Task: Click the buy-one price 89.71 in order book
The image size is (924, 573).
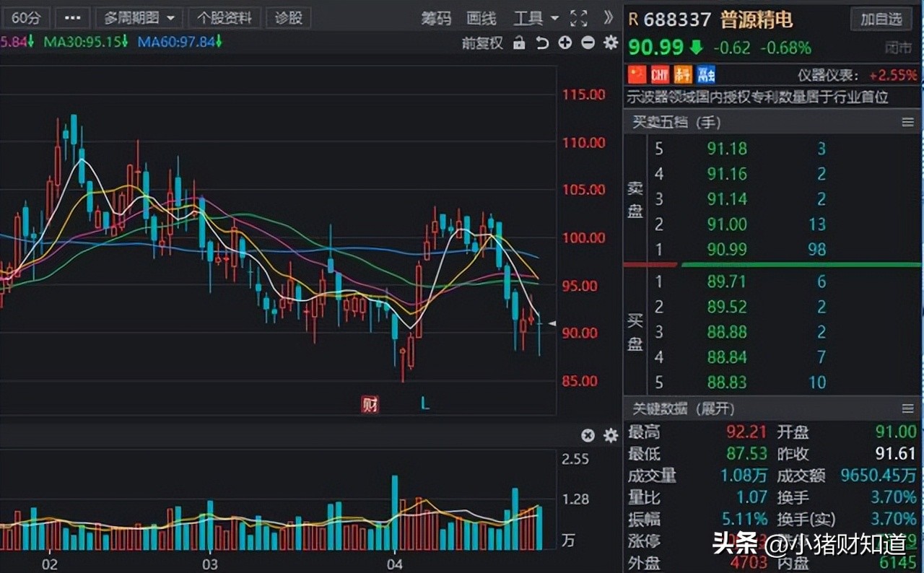Action: click(726, 281)
